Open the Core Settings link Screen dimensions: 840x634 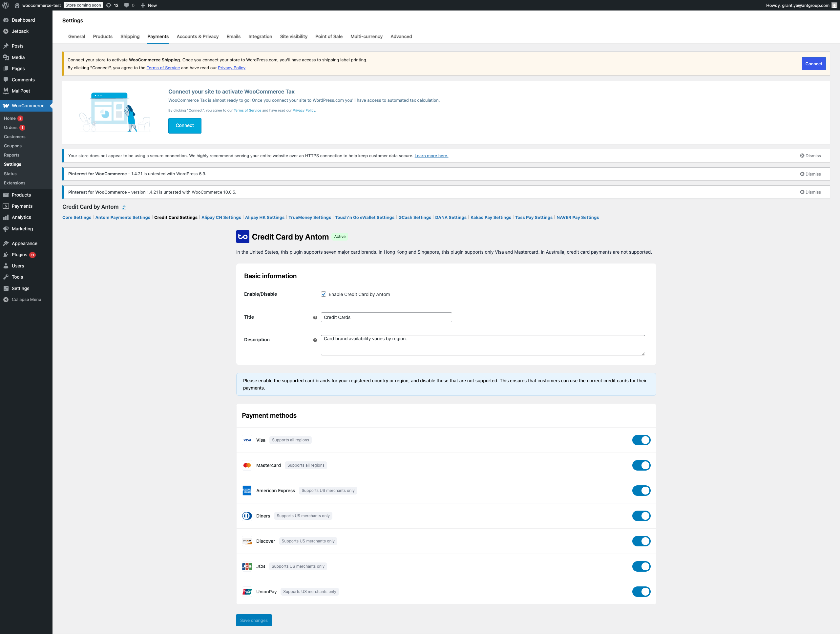[77, 217]
